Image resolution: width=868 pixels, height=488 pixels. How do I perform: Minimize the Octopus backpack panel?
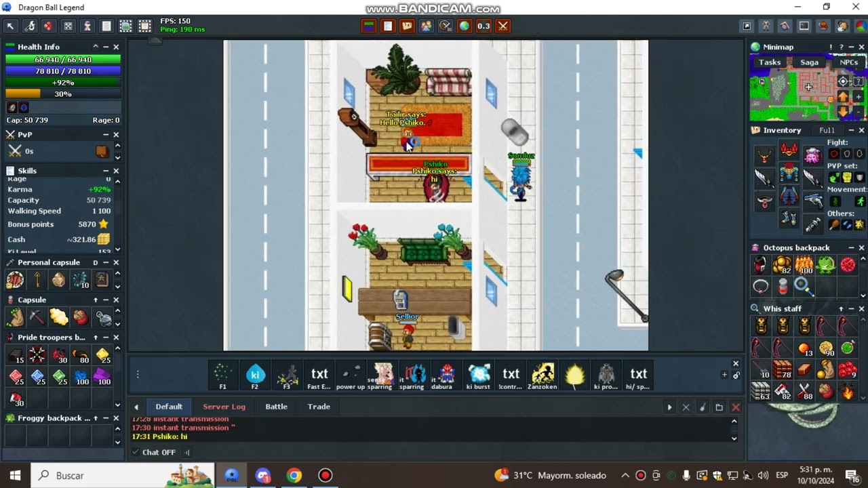(851, 247)
